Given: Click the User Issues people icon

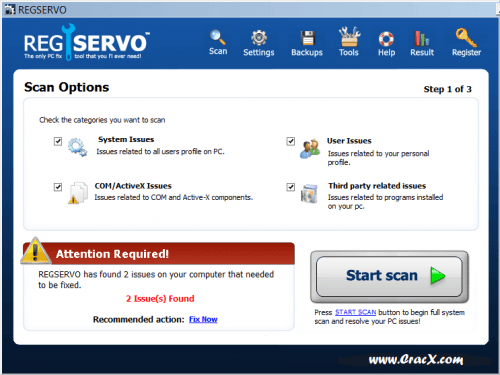Looking at the screenshot, I should 310,149.
